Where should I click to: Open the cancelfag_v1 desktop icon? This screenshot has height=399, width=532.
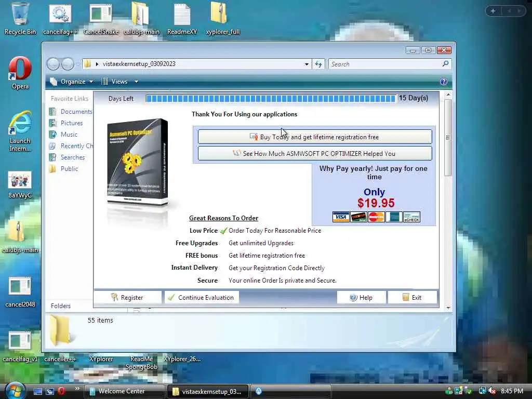(x=20, y=347)
